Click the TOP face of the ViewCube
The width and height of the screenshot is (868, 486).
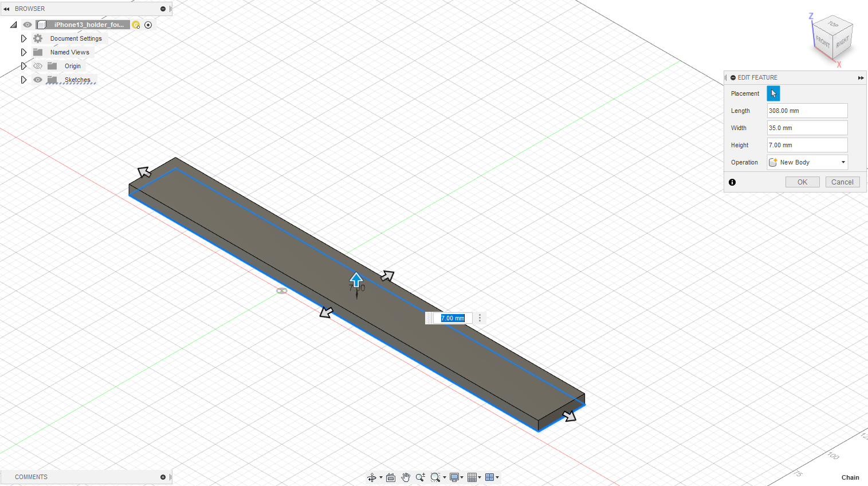[x=833, y=25]
